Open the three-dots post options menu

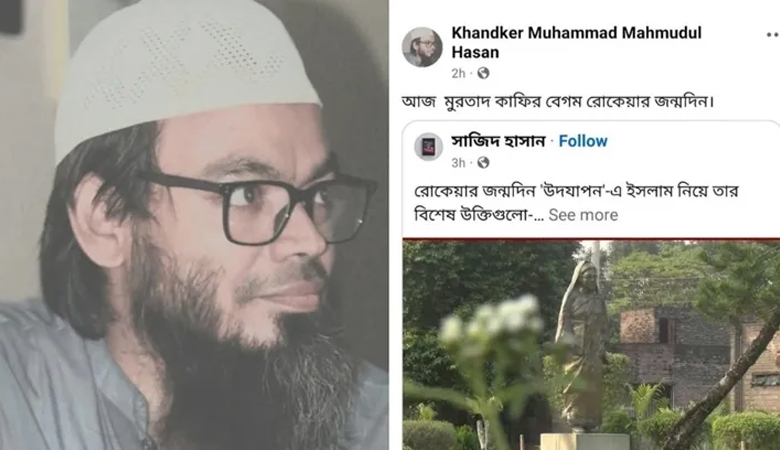point(773,34)
